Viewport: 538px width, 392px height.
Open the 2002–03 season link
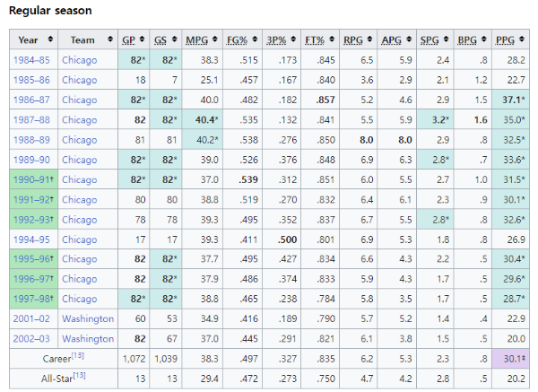point(31,339)
